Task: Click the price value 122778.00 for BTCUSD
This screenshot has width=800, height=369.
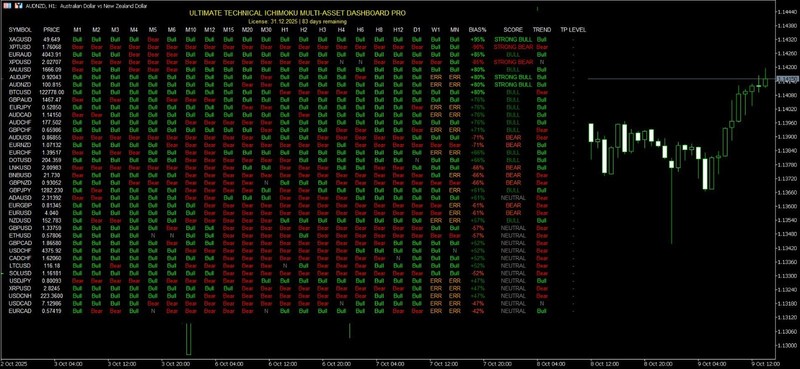Action: [x=52, y=92]
